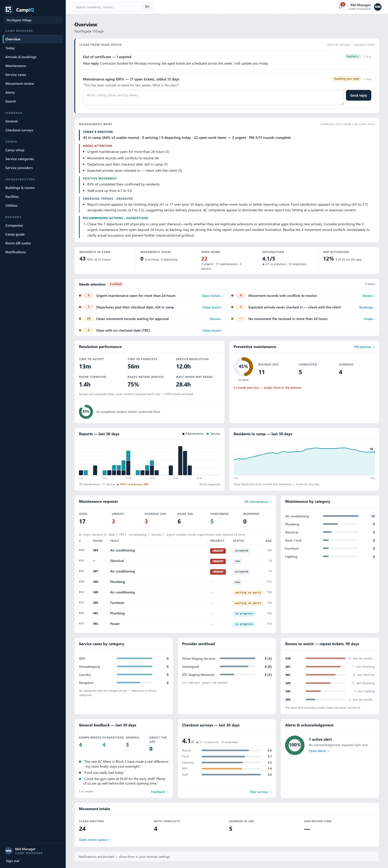Select ticket #25 Furniture row
This screenshot has height=868, width=388.
click(x=175, y=603)
